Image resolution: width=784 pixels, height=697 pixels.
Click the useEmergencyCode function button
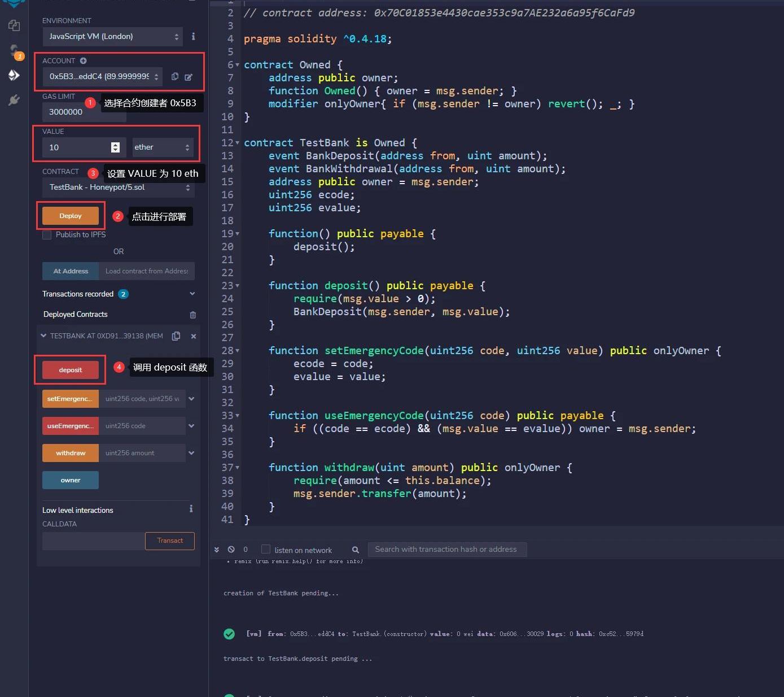coord(71,426)
